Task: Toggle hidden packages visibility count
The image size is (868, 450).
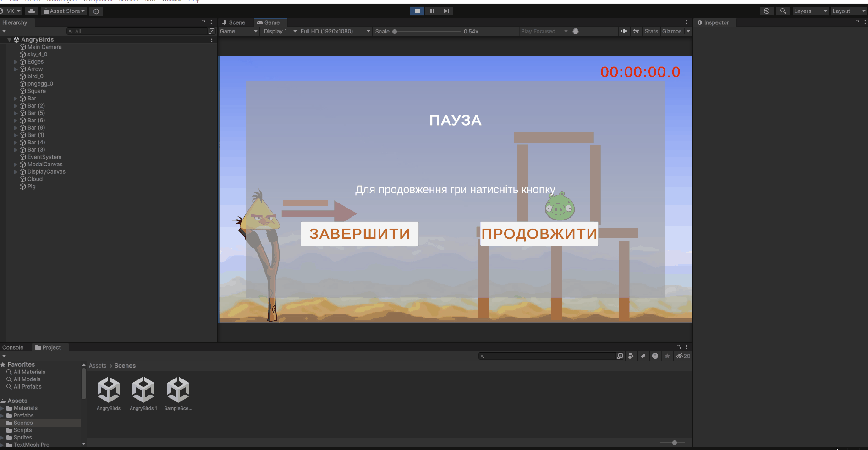Action: [683, 356]
